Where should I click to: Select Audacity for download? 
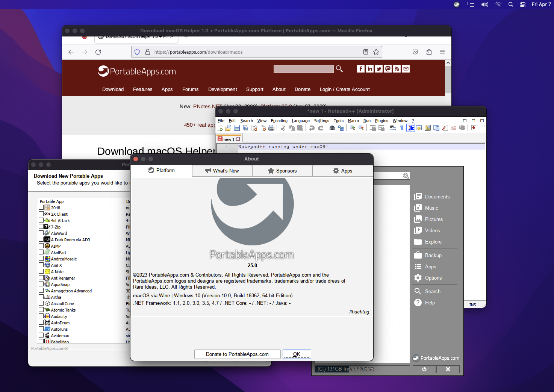[41, 316]
